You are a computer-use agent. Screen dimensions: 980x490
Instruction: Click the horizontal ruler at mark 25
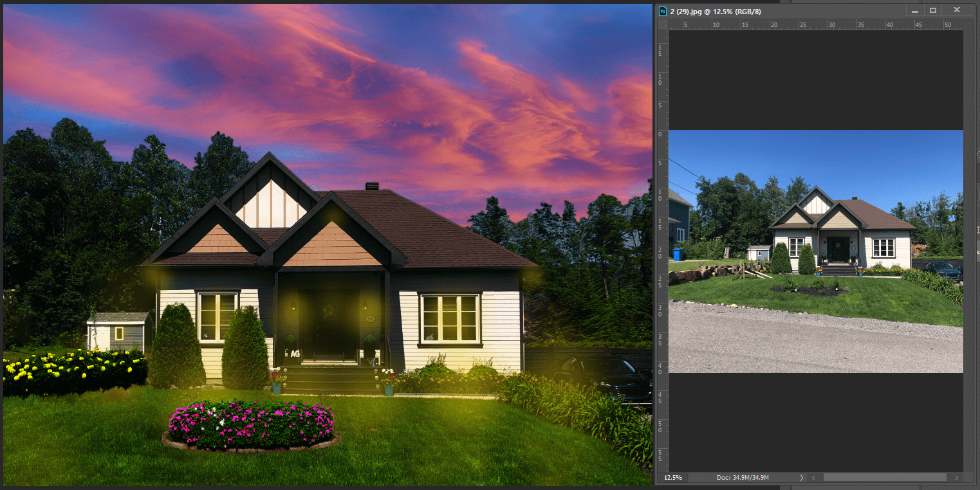(802, 24)
